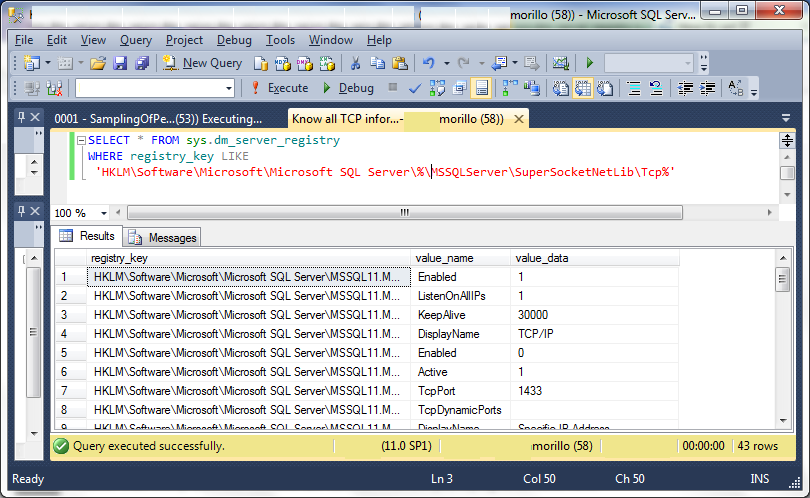810x498 pixels.
Task: Click the Navigate Backward icon
Action: click(x=500, y=63)
